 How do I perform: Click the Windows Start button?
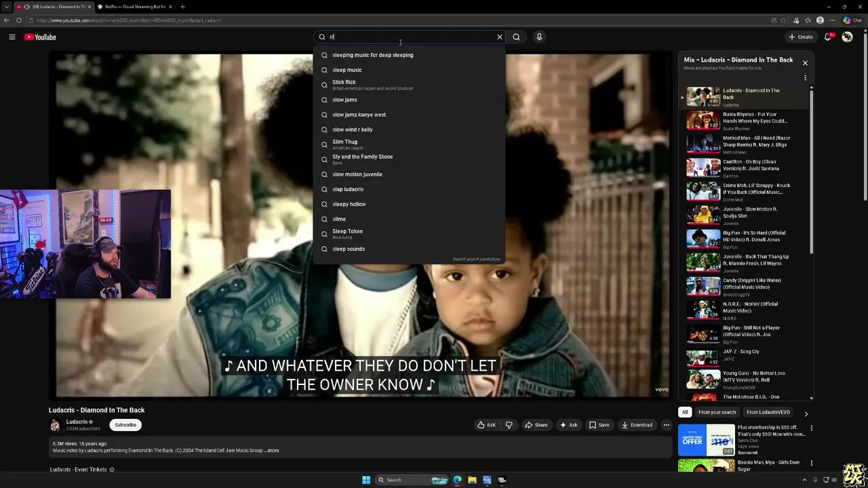pos(366,480)
